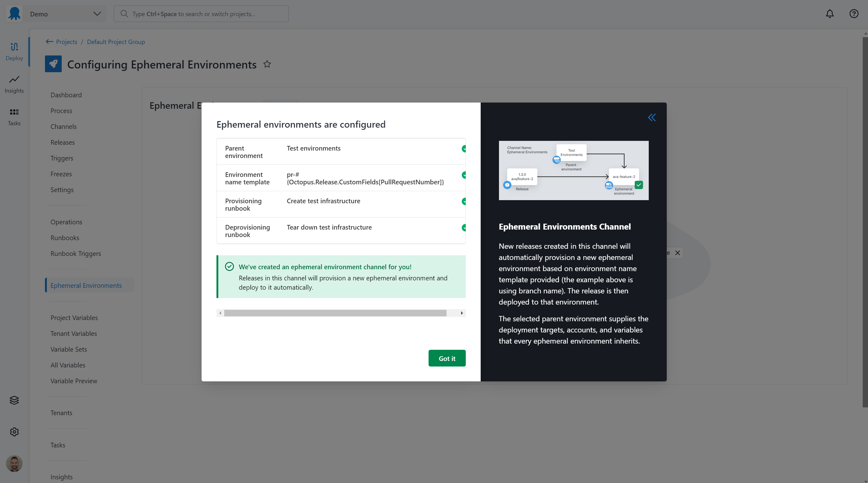Screen dimensions: 868x483
Task: Click the Octopus Deploy logo
Action: [x=14, y=14]
